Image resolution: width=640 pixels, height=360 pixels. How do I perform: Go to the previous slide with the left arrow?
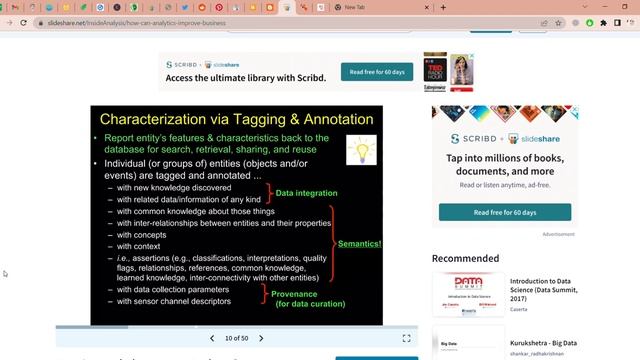pyautogui.click(x=212, y=338)
